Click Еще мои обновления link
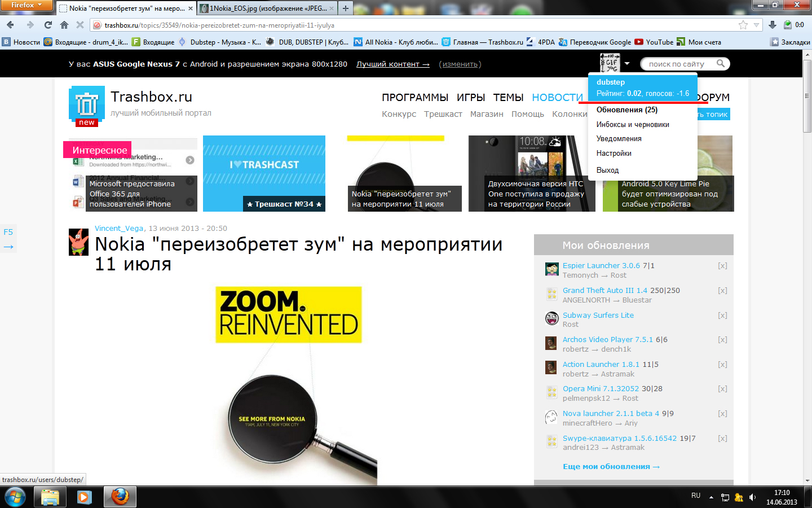 [x=611, y=466]
